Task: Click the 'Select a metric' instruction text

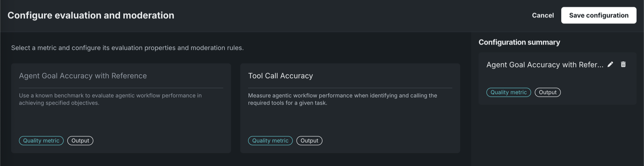Action: pyautogui.click(x=127, y=48)
